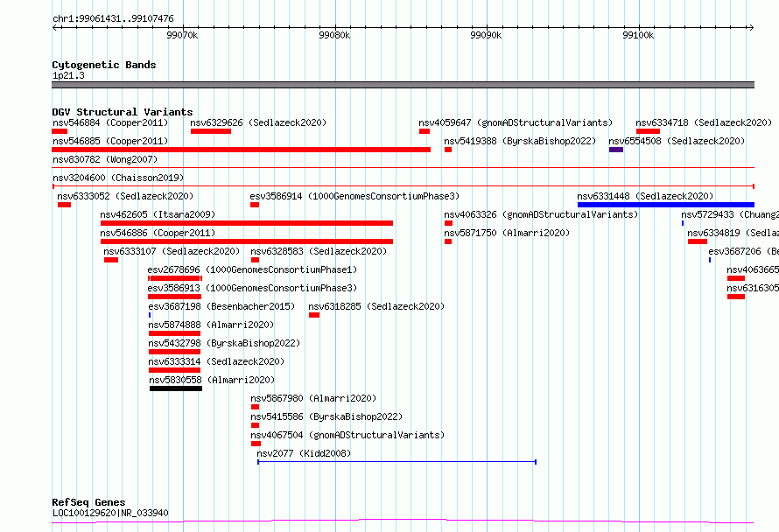Click the 99070k ruler position
The width and height of the screenshot is (779, 532).
tap(182, 35)
